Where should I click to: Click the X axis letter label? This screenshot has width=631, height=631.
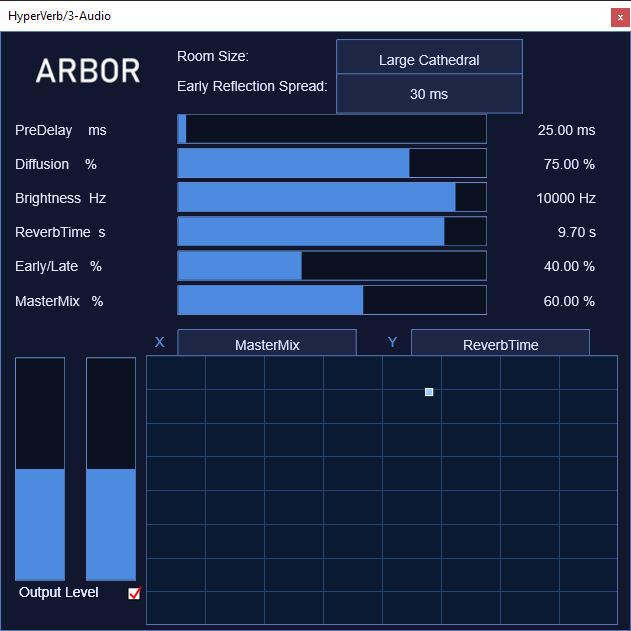coord(159,342)
